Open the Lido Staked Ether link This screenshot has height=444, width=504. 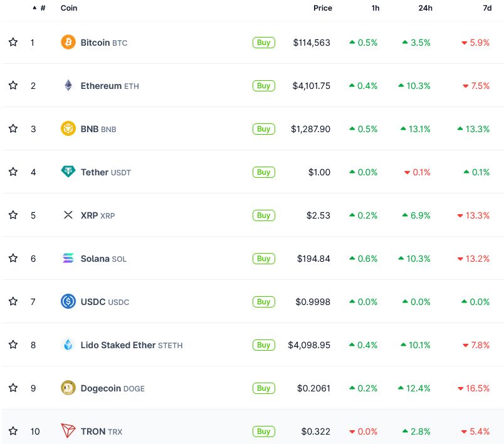pos(118,345)
